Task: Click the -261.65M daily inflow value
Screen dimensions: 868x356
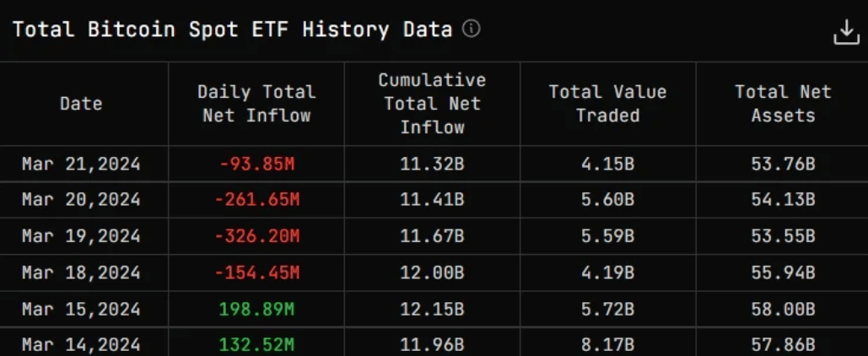Action: point(256,199)
